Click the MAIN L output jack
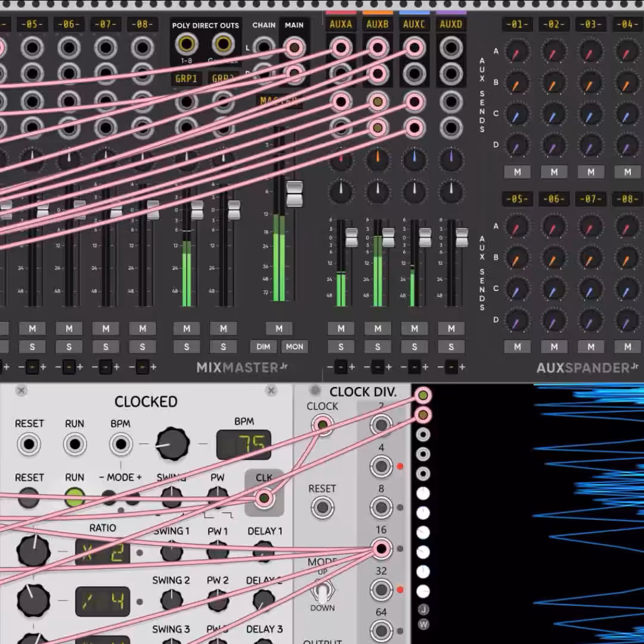644x644 pixels. (x=294, y=48)
